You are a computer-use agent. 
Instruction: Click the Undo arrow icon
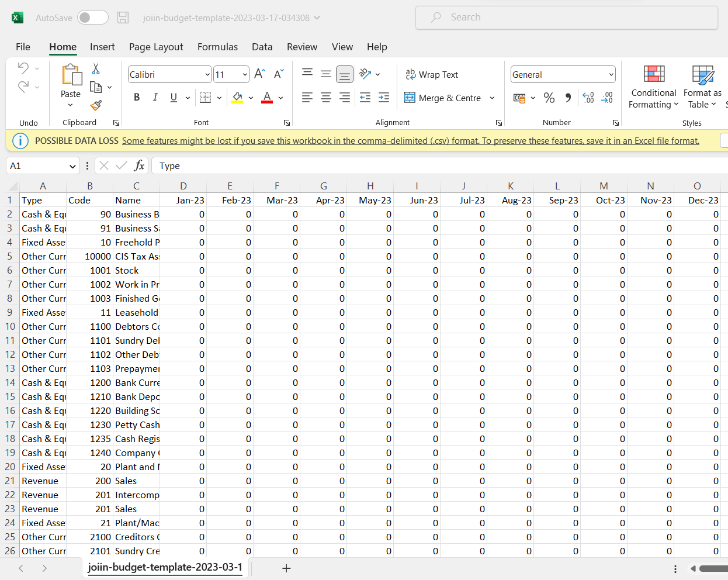23,68
